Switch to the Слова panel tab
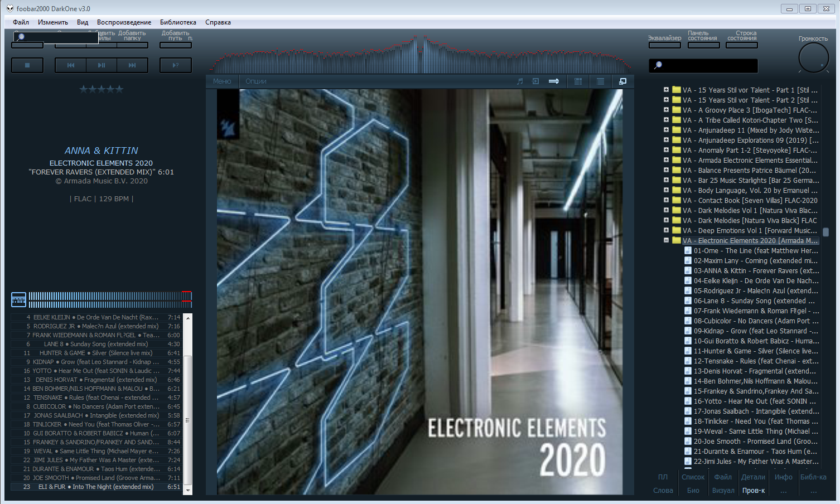This screenshot has width=840, height=504. [663, 491]
